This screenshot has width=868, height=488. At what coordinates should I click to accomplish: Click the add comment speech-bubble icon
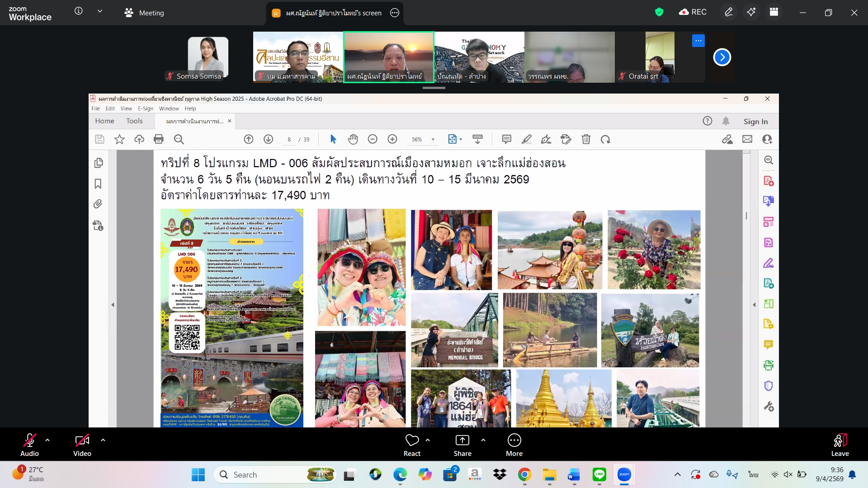click(506, 139)
